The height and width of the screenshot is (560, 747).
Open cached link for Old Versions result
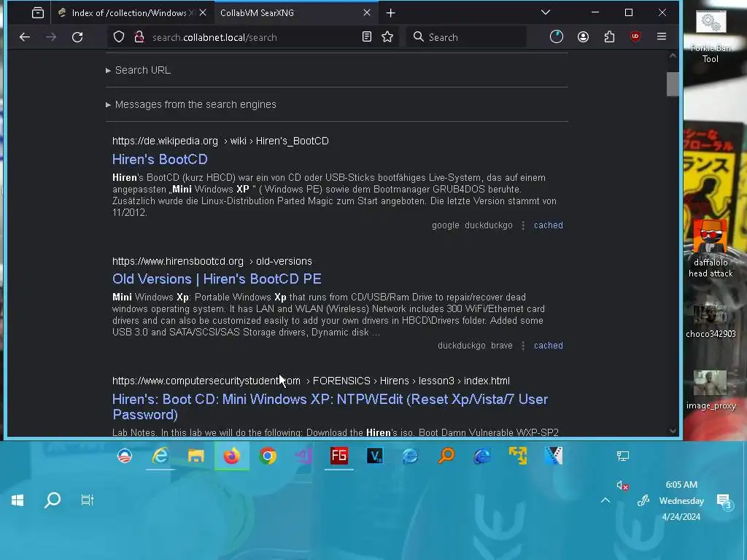tap(549, 346)
